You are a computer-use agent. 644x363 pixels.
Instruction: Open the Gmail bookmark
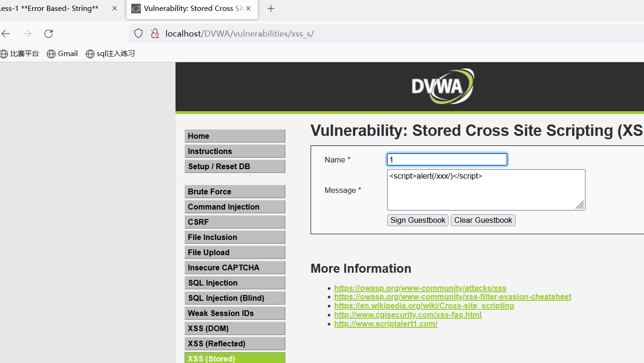click(62, 54)
